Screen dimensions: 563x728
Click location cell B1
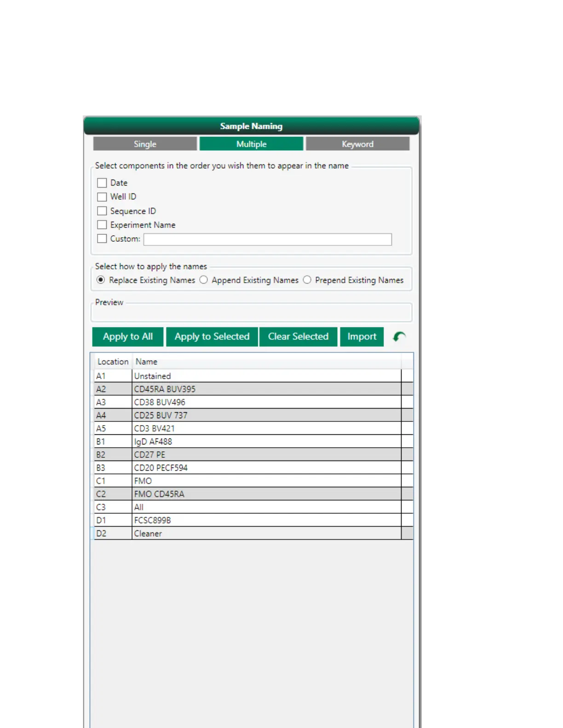[x=113, y=442]
